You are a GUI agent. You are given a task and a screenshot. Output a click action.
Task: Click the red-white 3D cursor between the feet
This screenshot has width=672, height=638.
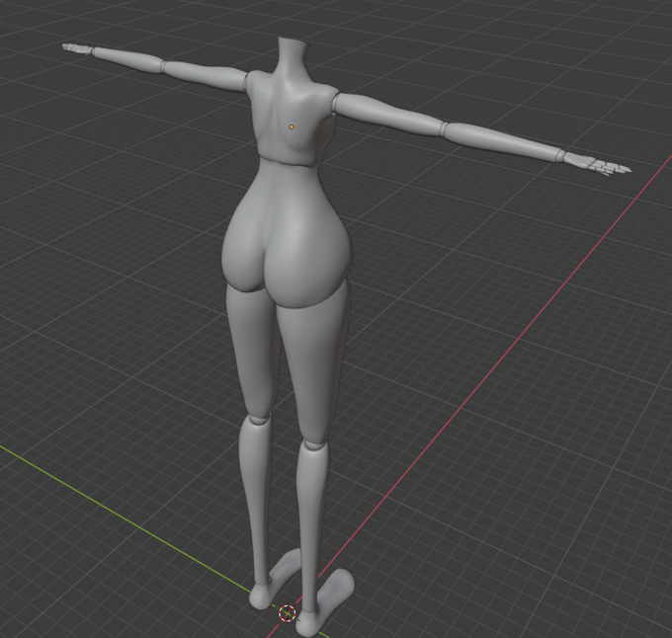(288, 613)
